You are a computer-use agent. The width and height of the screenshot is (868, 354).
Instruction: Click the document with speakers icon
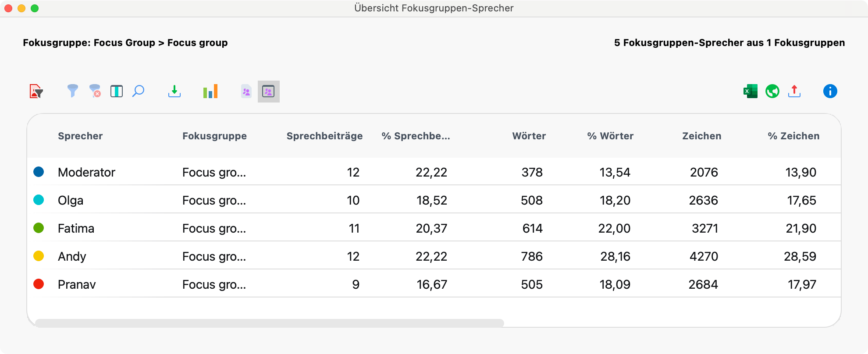tap(246, 91)
